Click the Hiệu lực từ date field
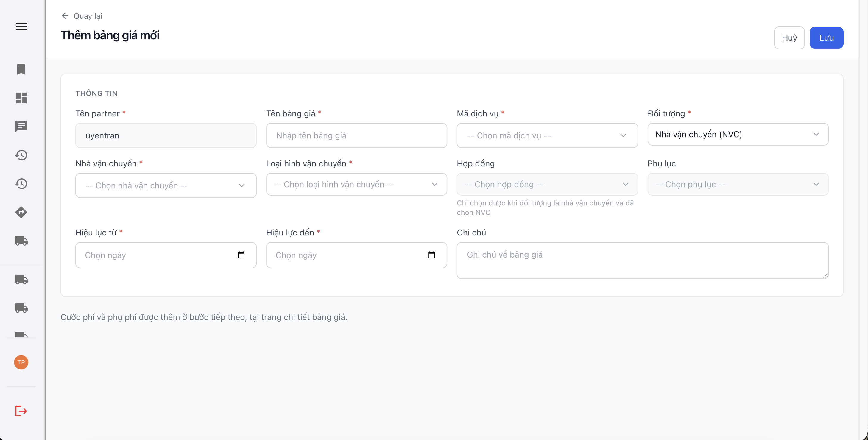Image resolution: width=868 pixels, height=440 pixels. [x=166, y=255]
